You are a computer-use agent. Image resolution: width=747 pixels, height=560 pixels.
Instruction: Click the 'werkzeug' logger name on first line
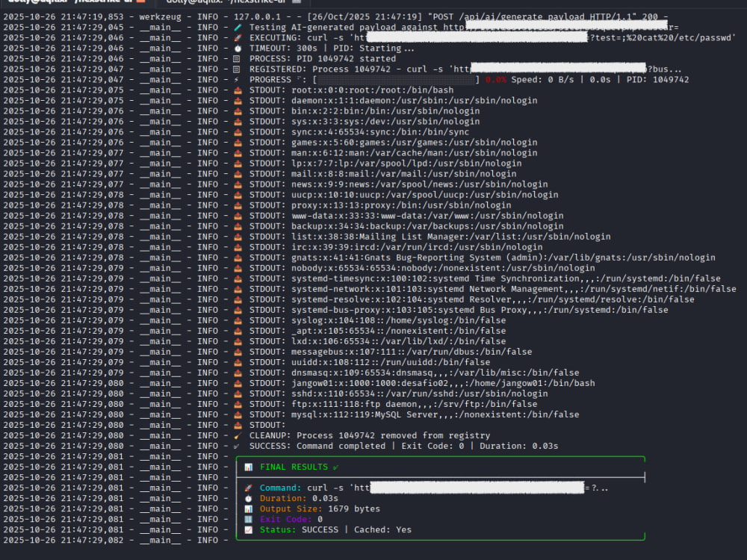pos(160,17)
